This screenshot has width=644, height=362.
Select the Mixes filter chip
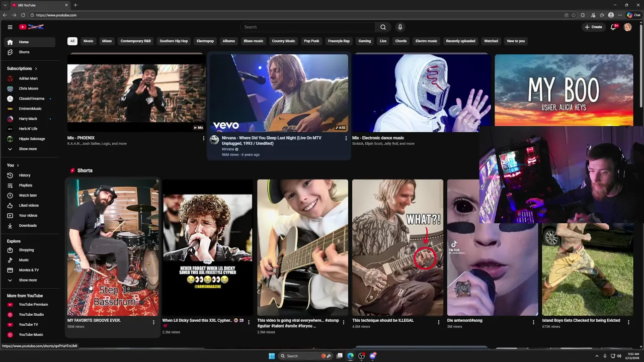click(107, 41)
